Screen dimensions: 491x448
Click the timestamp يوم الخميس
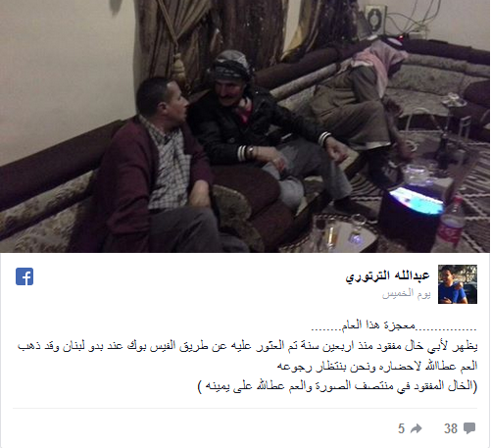407,294
